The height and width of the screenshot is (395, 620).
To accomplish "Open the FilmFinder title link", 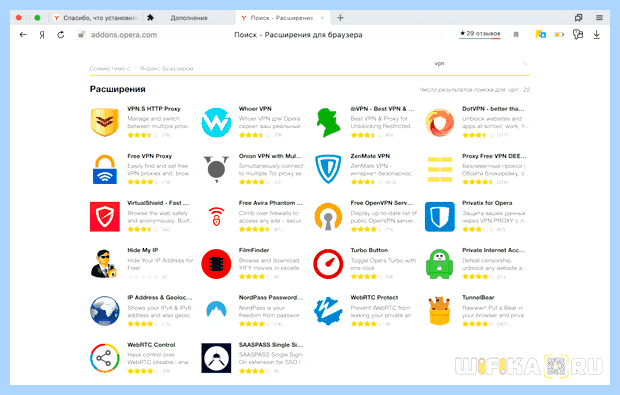I will coord(254,250).
